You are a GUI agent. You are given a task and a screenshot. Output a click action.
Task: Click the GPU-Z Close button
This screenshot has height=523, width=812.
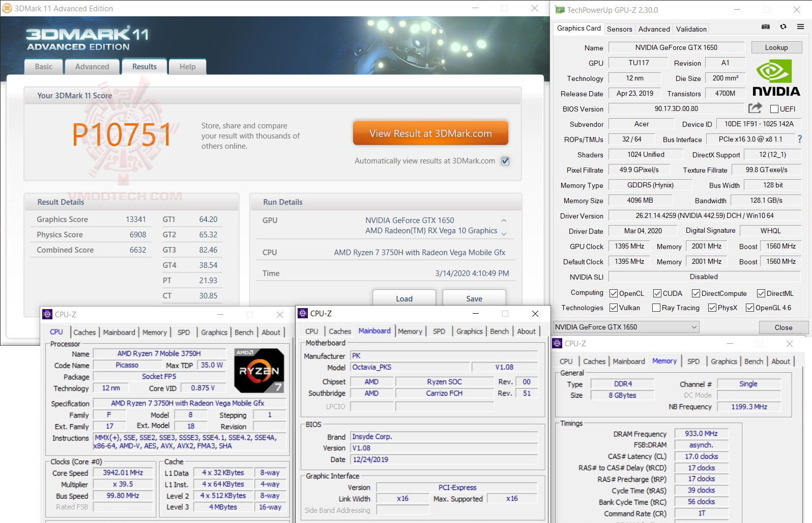pos(784,327)
